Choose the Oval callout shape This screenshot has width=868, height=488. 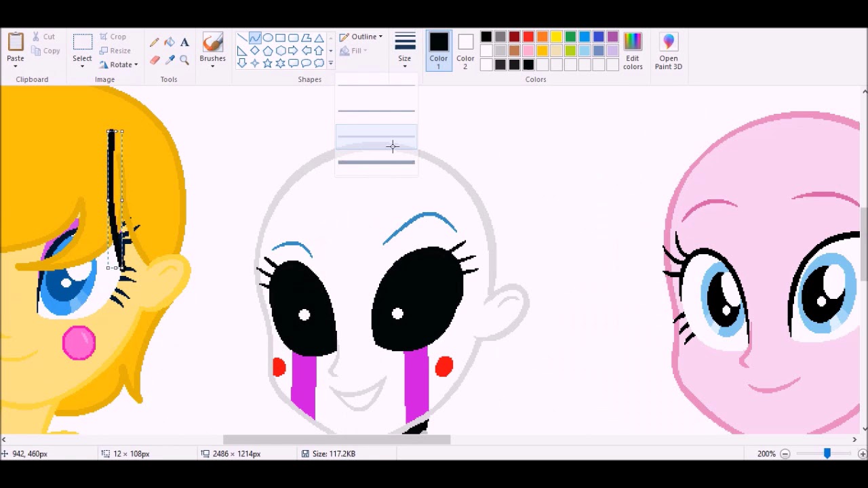[307, 63]
